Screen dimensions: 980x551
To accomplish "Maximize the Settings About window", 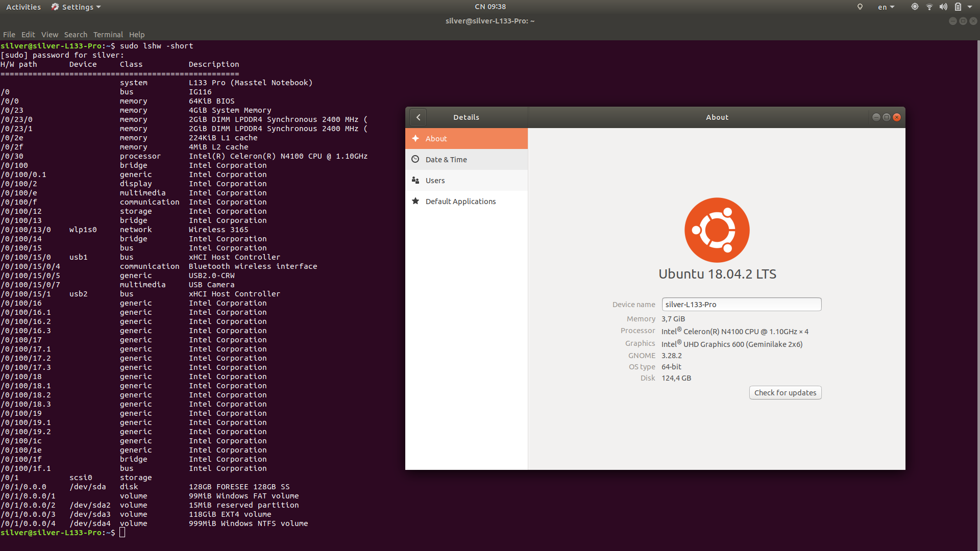I will pos(887,117).
